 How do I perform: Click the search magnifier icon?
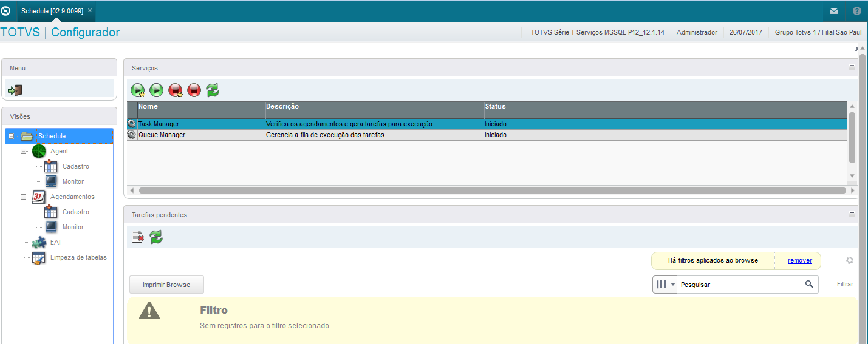tap(809, 284)
